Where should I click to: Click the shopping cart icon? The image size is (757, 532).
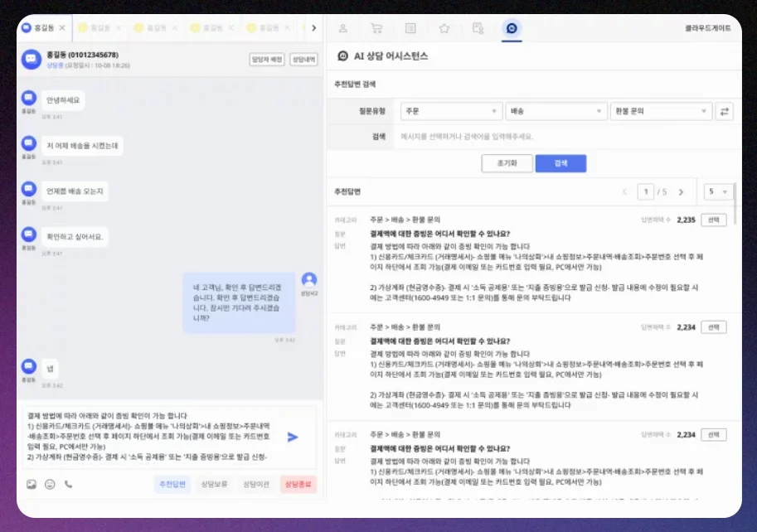coord(376,28)
